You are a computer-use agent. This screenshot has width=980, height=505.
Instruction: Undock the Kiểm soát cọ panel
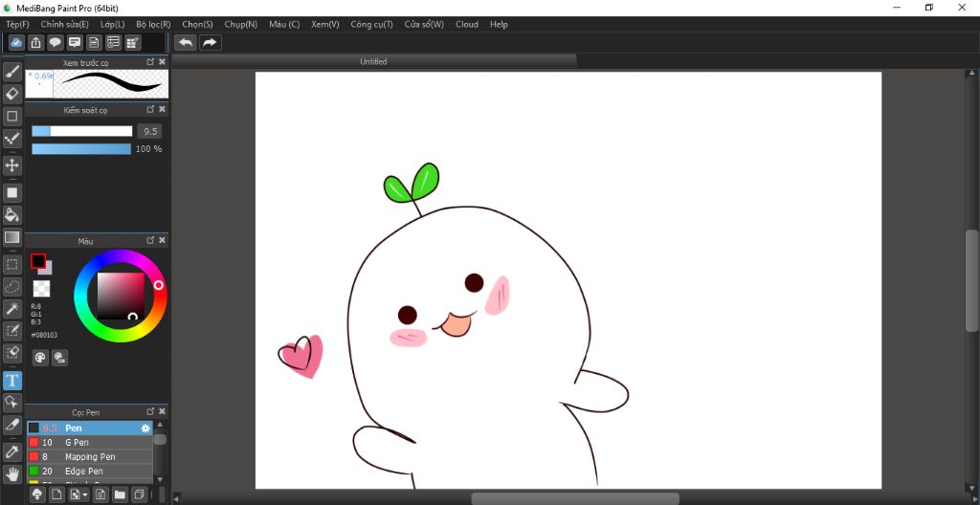(x=150, y=109)
